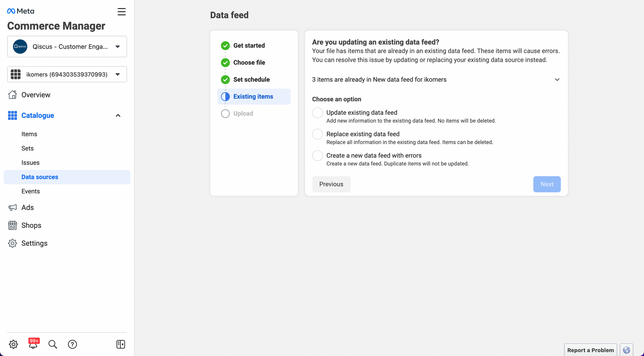Toggle the sidebar collapse panel icon
The image size is (644, 356).
tap(120, 344)
